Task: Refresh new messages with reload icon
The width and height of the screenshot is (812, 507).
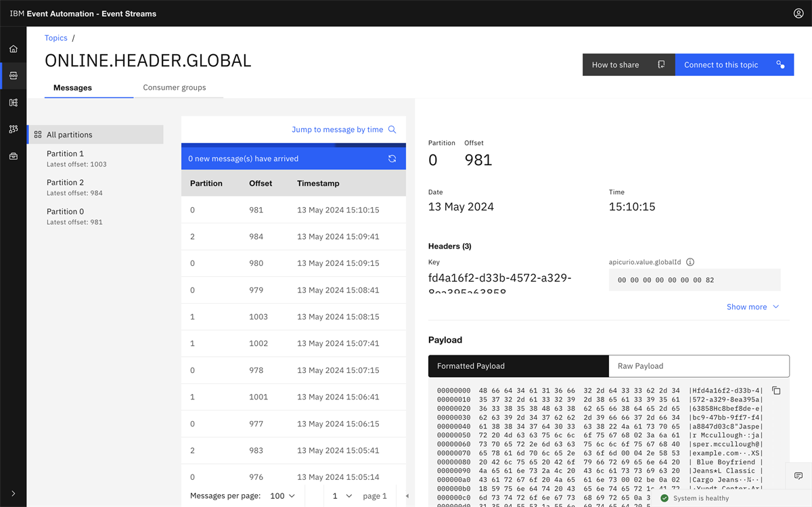Action: (392, 158)
